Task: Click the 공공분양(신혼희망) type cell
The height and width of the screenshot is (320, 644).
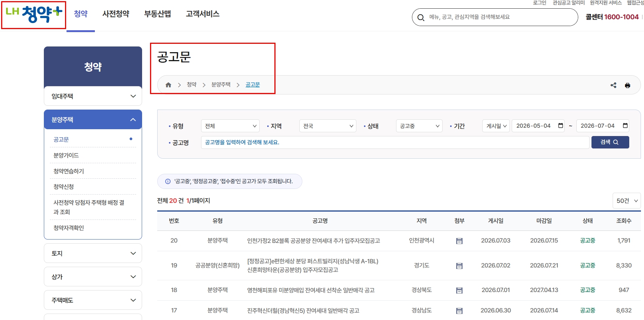Action: [x=218, y=266]
